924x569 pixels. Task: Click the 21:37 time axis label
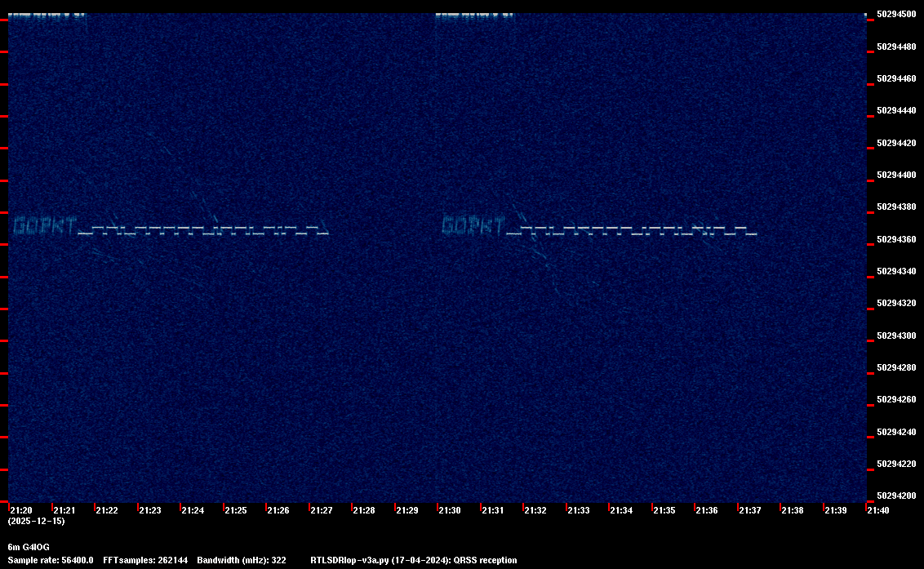(749, 510)
